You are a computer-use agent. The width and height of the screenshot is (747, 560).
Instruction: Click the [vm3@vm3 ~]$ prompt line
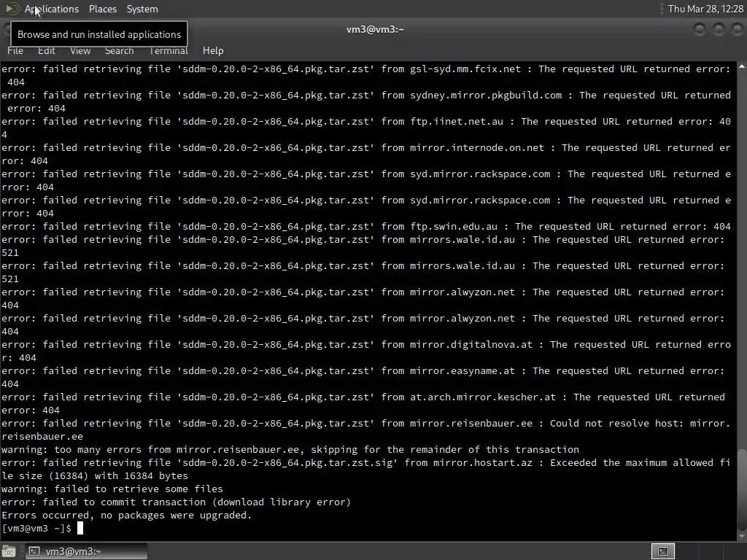tap(36, 528)
